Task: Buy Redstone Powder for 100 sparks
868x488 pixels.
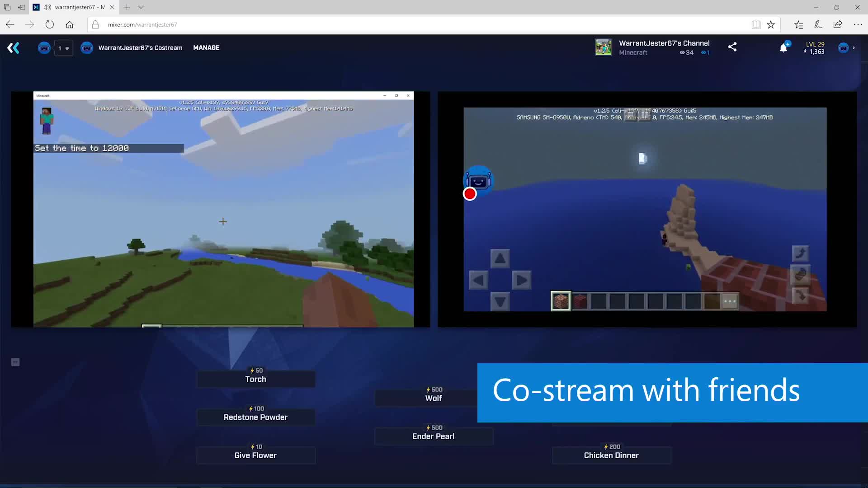Action: (x=255, y=417)
